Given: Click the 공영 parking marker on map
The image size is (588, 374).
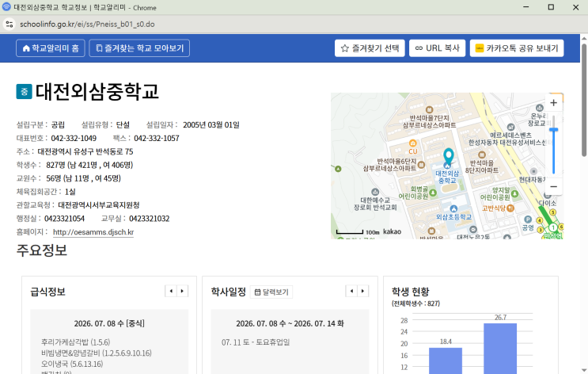Looking at the screenshot, I should tap(528, 219).
